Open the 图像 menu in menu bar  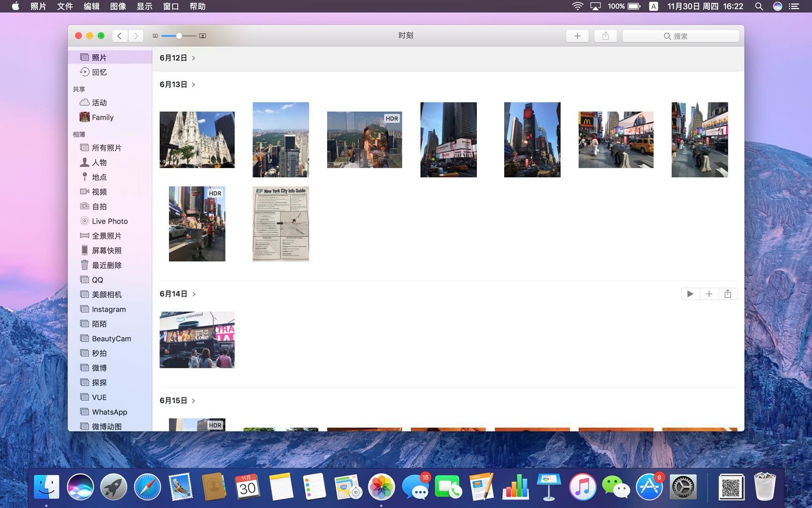pos(118,6)
